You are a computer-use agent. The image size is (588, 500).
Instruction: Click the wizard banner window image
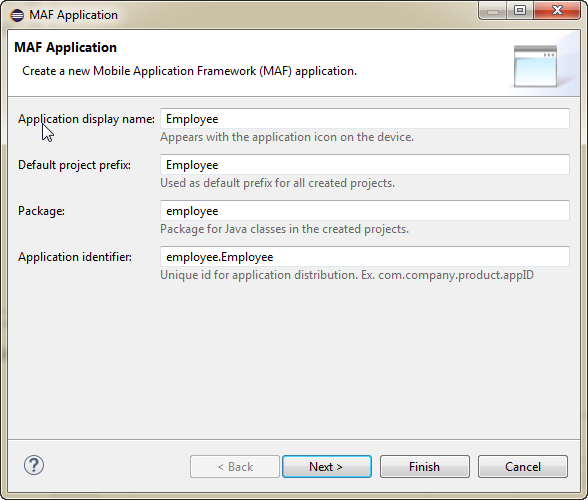[x=536, y=66]
